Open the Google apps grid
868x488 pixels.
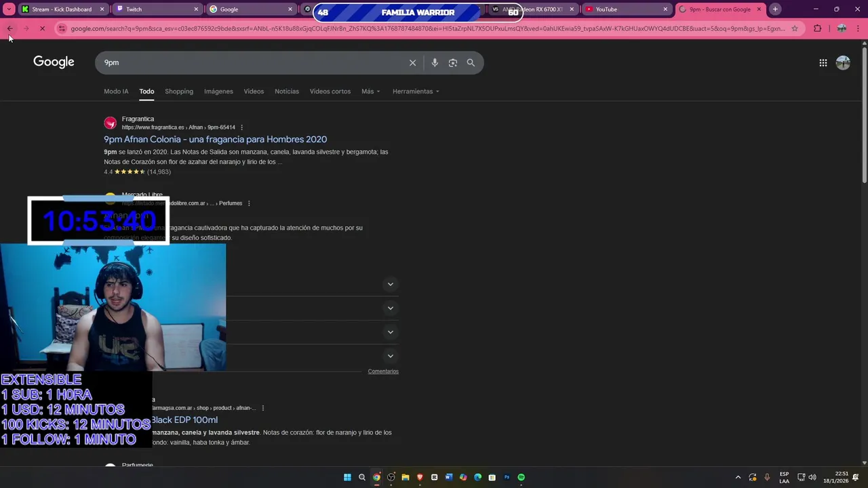(823, 62)
